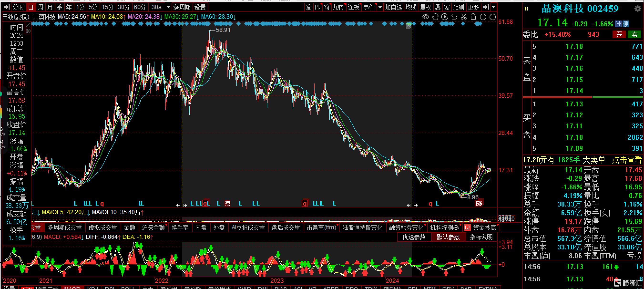Switch to 分时 intraday chart
This screenshot has width=644, height=289.
[18, 7]
